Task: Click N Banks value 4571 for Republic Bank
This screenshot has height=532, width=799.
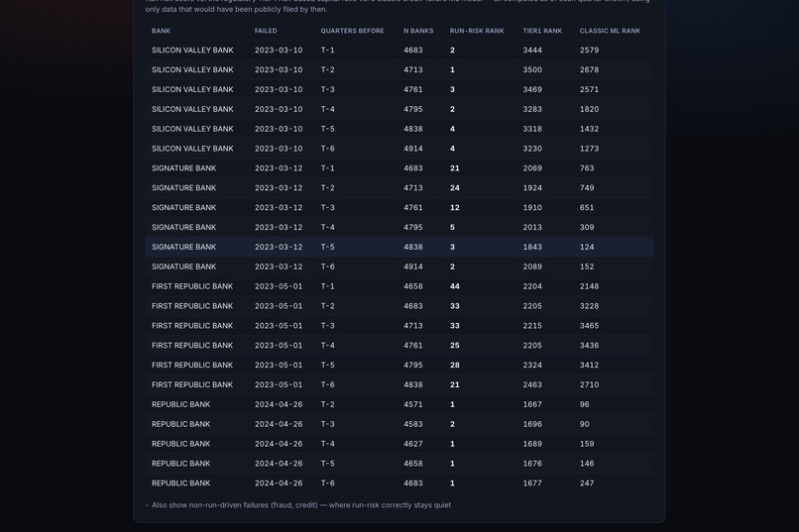Action: 413,404
